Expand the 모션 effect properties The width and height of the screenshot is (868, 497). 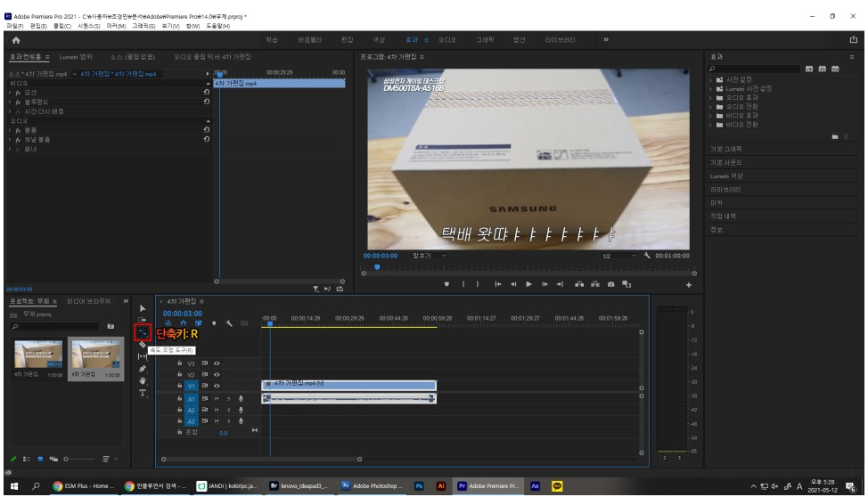10,93
